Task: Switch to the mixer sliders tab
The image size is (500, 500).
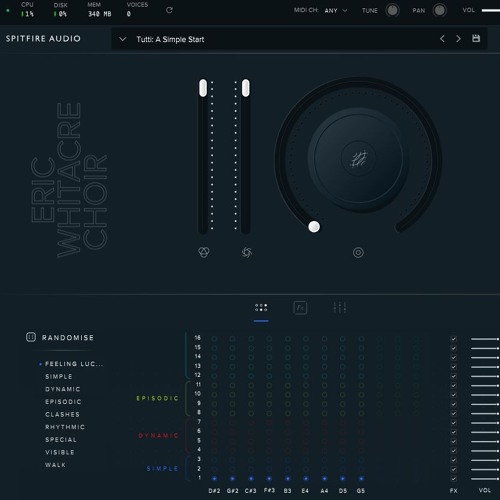Action: click(x=340, y=307)
